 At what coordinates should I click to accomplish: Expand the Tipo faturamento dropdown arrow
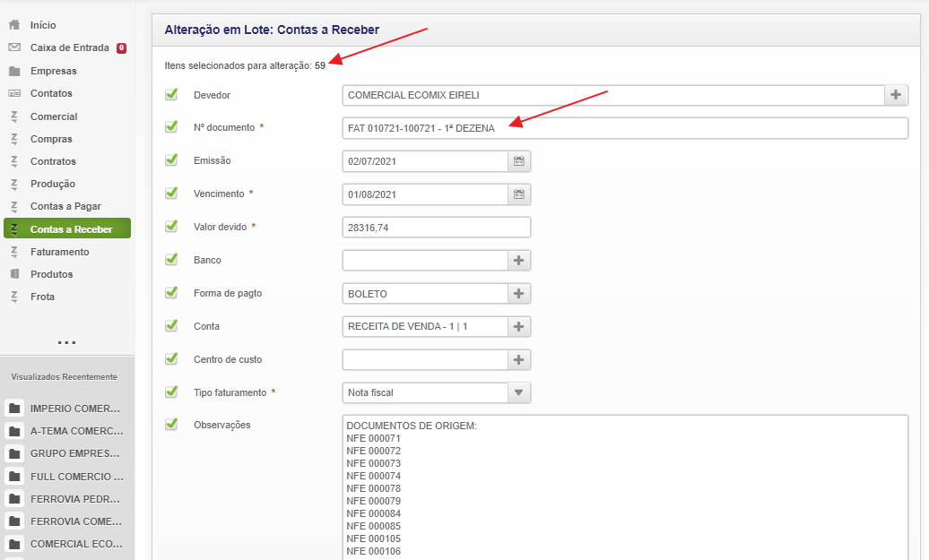click(x=519, y=393)
